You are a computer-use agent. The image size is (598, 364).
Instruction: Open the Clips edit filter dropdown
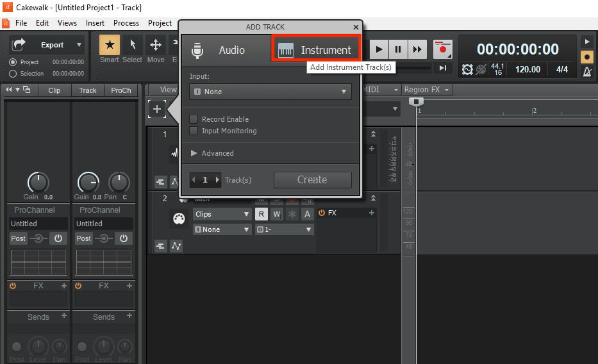(222, 214)
